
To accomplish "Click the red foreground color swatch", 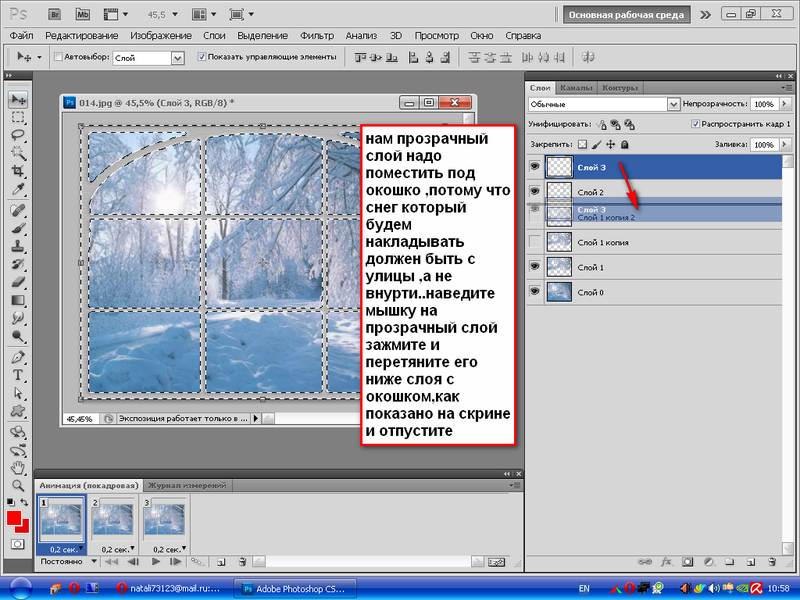I will pos(14,518).
